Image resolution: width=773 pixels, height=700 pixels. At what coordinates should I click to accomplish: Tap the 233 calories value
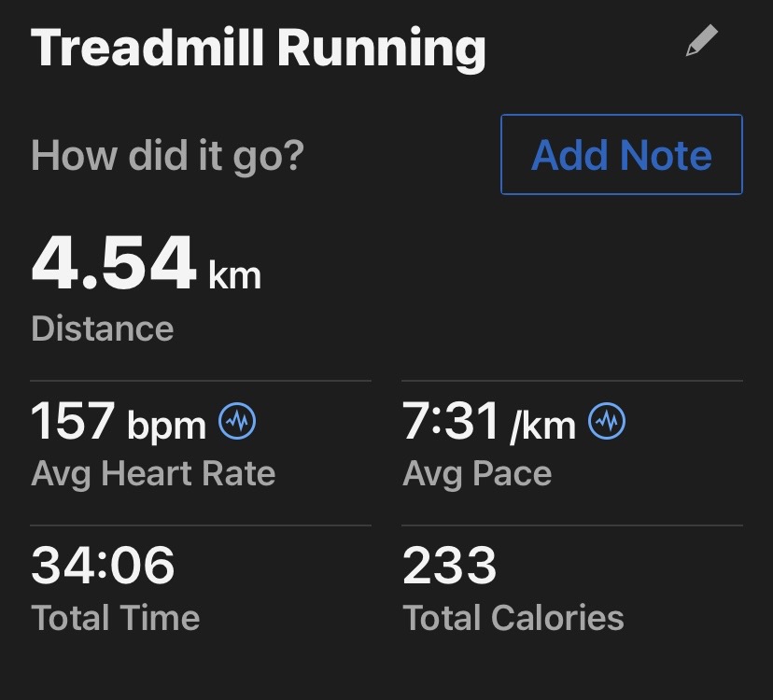(x=449, y=567)
